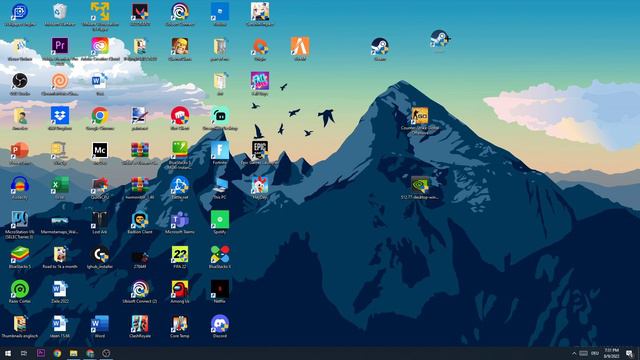Open the FIFA 22 shortcut

[180, 254]
